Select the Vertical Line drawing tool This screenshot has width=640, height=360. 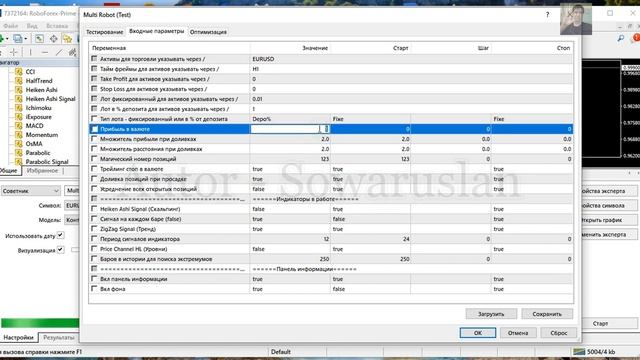(30, 52)
